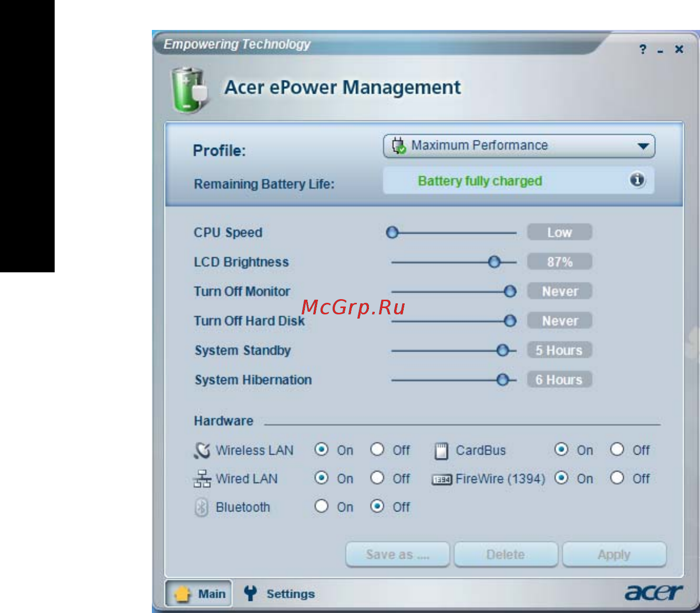Disable CardBus with Off radio
The height and width of the screenshot is (613, 700).
coord(617,449)
